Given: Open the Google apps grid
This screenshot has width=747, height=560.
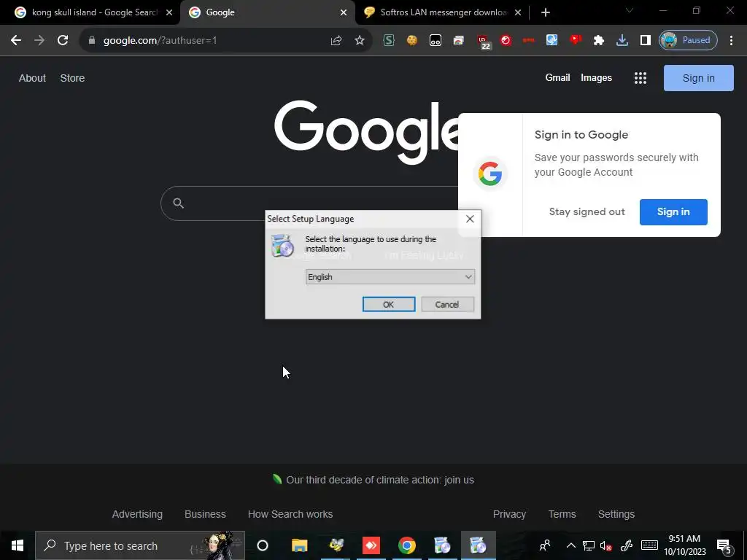Looking at the screenshot, I should click(x=640, y=78).
